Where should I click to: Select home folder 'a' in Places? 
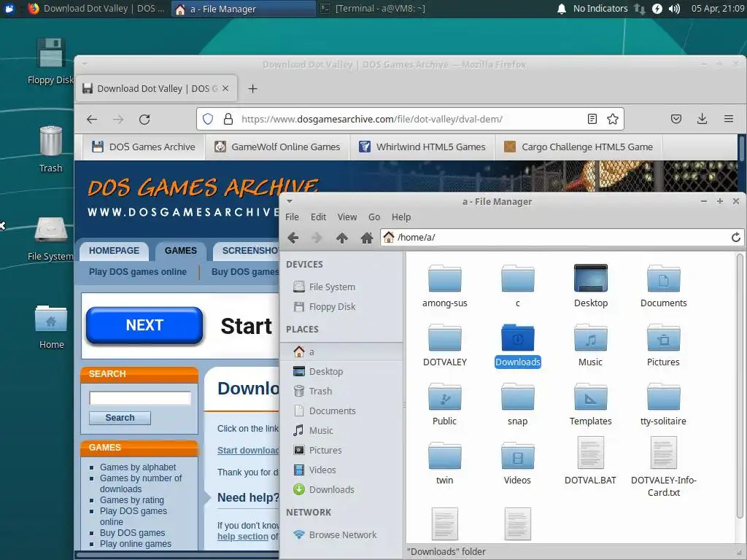pyautogui.click(x=341, y=352)
